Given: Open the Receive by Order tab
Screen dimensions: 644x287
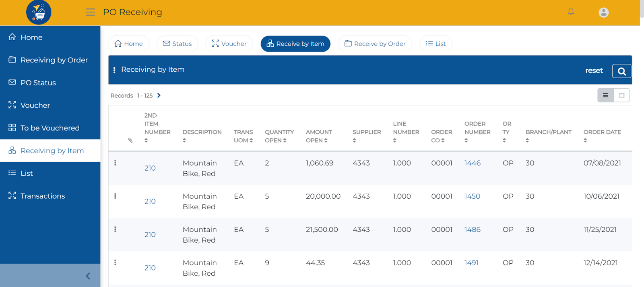Looking at the screenshot, I should pos(375,44).
